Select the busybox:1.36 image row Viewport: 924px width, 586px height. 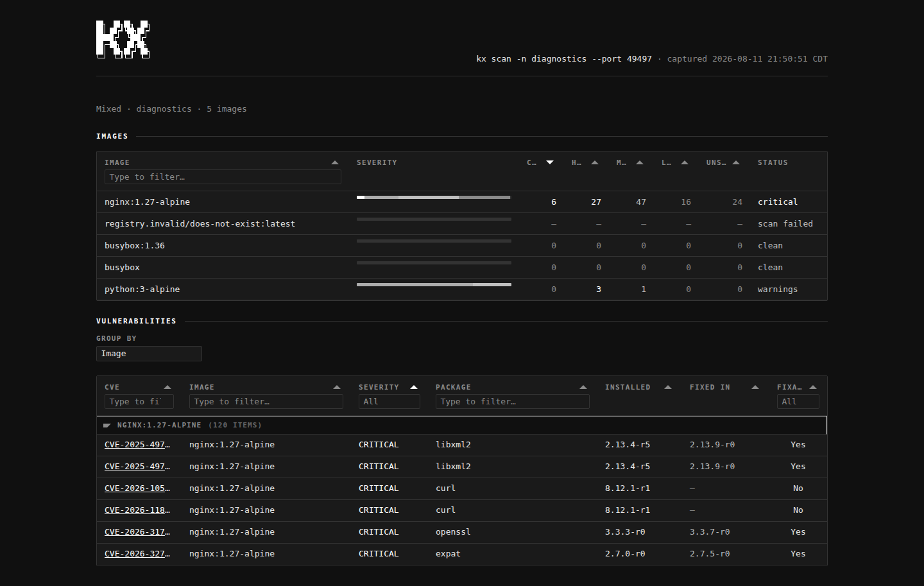[x=462, y=246]
